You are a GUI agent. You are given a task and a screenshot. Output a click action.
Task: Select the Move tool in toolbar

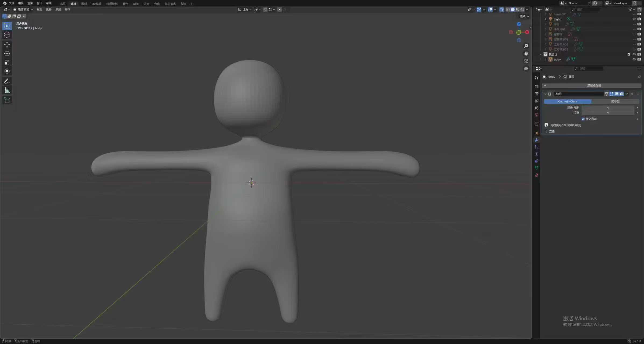7,44
